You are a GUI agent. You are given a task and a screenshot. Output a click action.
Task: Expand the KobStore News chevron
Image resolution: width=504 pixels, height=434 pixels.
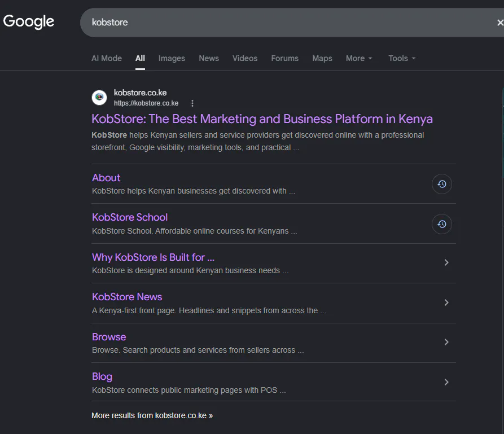[x=446, y=303]
